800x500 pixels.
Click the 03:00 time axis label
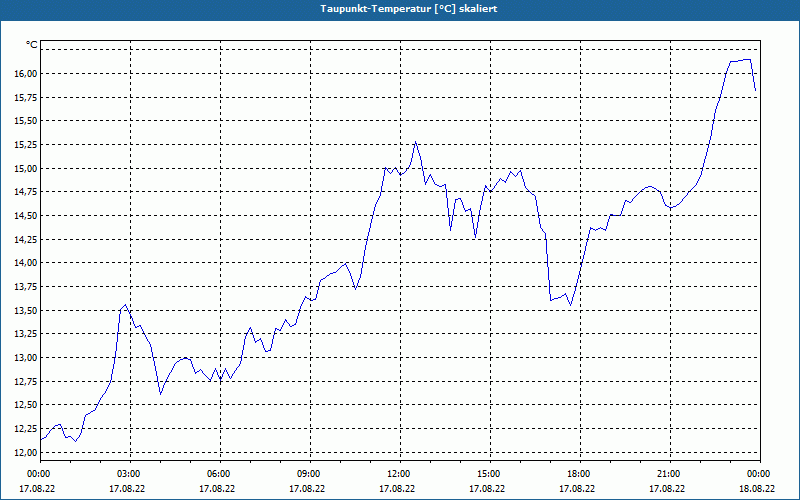tap(130, 474)
